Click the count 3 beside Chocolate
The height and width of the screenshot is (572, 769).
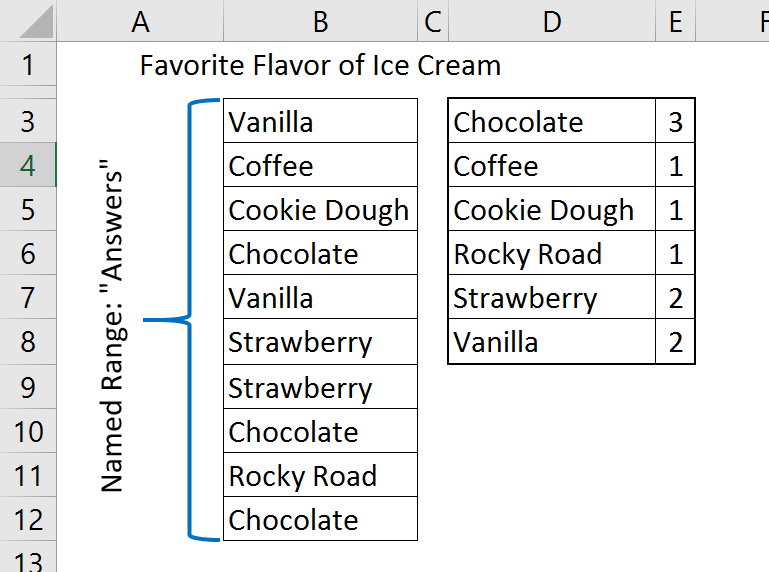pyautogui.click(x=676, y=122)
